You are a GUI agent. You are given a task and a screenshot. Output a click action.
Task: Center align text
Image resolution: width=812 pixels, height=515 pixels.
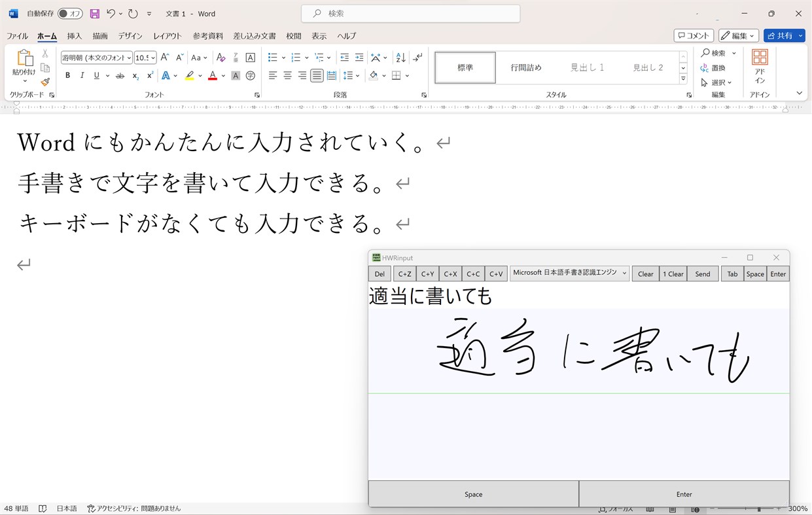(x=287, y=76)
